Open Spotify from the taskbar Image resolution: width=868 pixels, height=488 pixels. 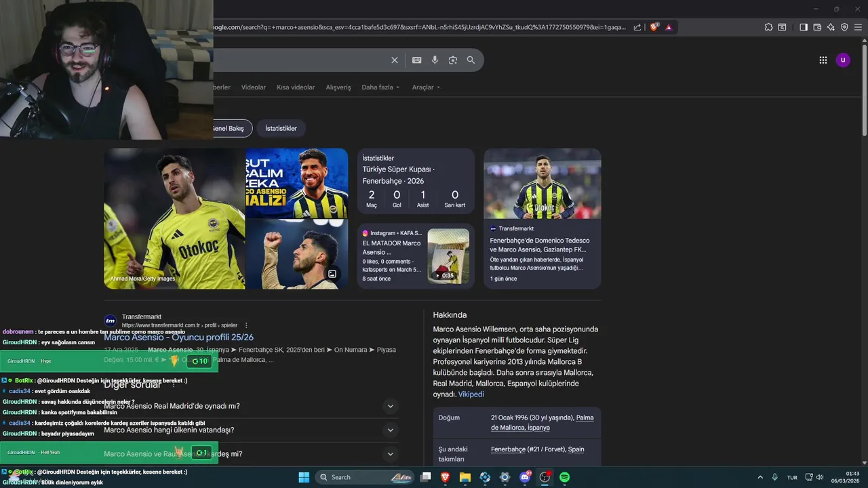pyautogui.click(x=564, y=477)
